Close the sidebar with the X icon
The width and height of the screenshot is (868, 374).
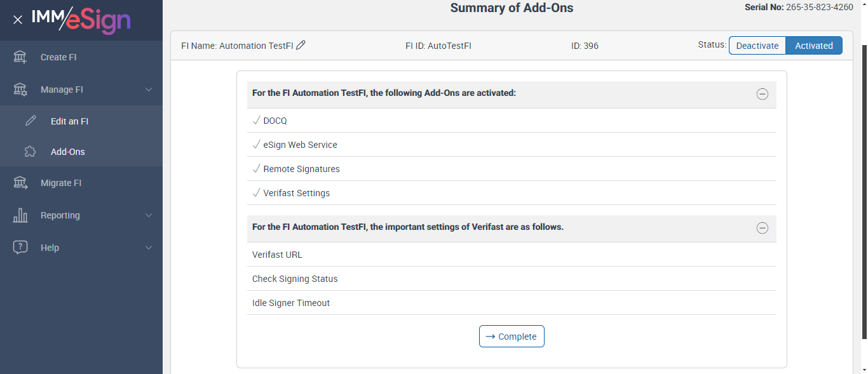pyautogui.click(x=18, y=20)
